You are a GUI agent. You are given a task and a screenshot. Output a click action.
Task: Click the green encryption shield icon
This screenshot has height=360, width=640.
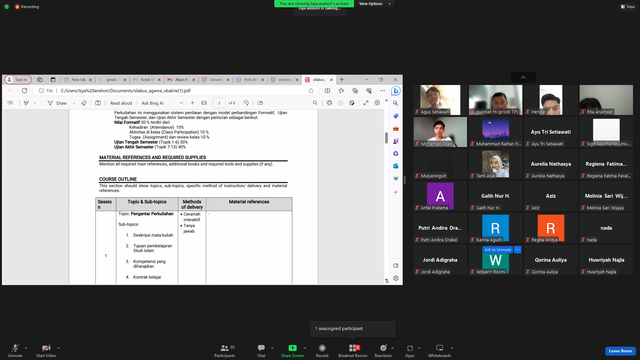coord(7,7)
